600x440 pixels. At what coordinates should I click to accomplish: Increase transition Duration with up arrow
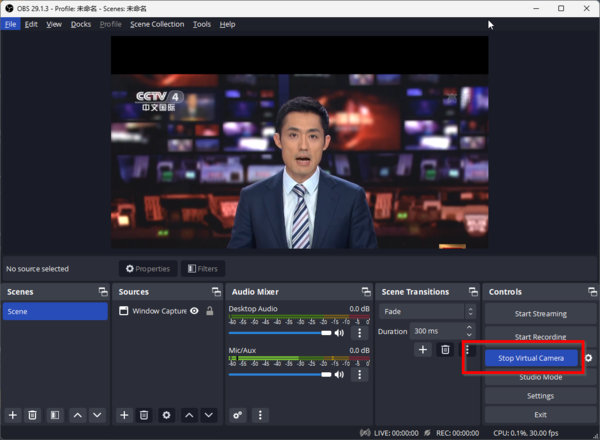(469, 328)
